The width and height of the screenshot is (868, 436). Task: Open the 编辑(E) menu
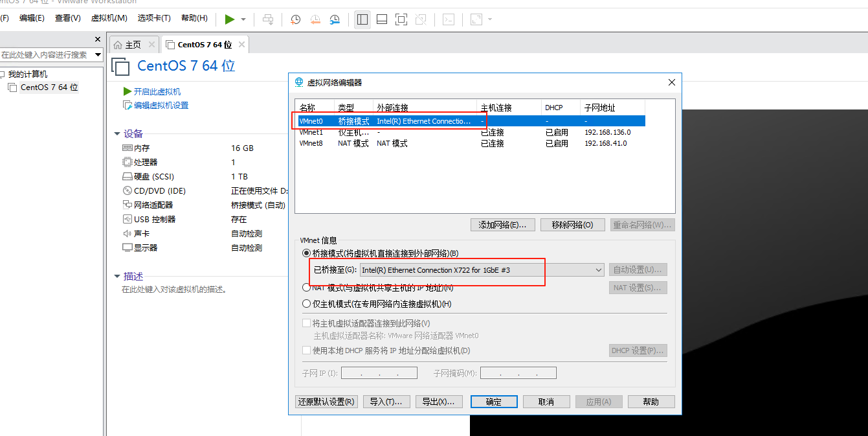click(x=32, y=18)
